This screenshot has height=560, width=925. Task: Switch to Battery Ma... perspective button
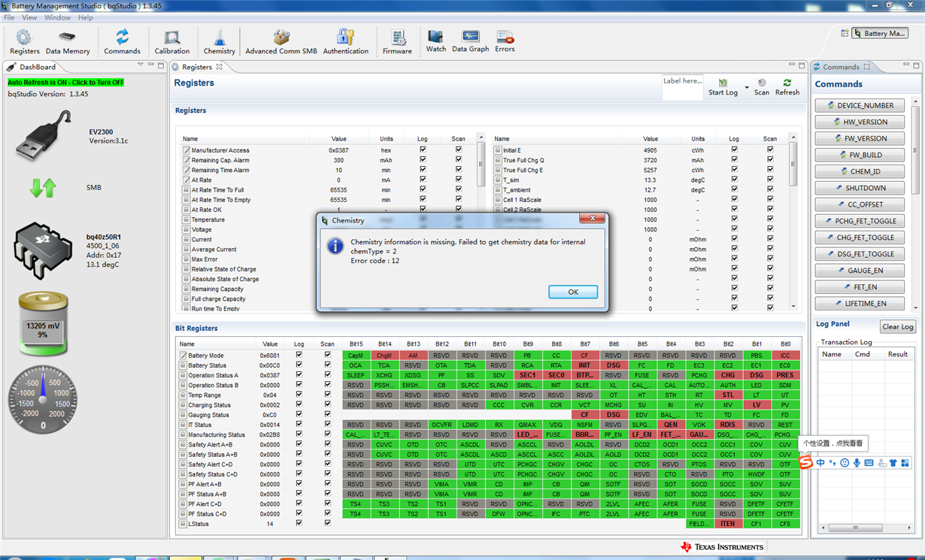coord(881,33)
